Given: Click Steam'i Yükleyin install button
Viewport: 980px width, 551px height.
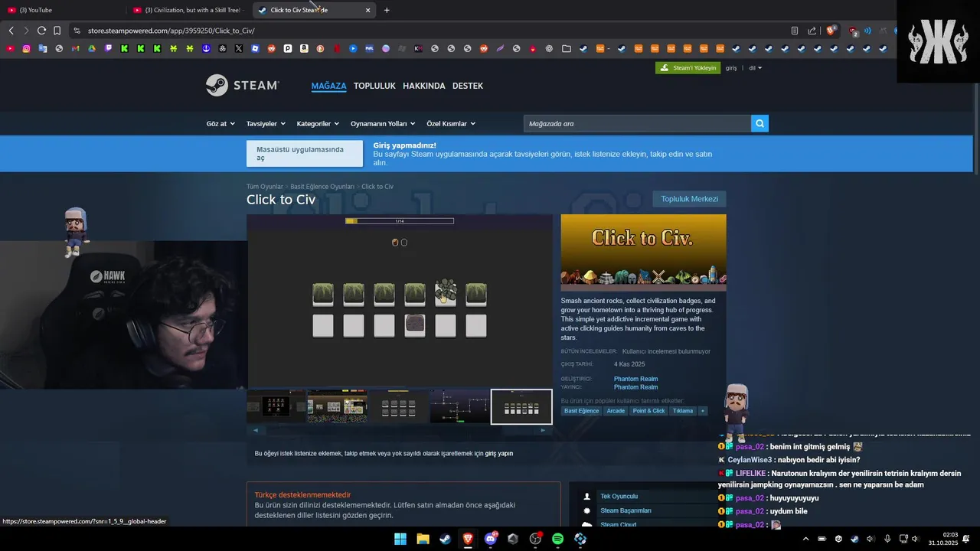Looking at the screenshot, I should click(x=688, y=68).
